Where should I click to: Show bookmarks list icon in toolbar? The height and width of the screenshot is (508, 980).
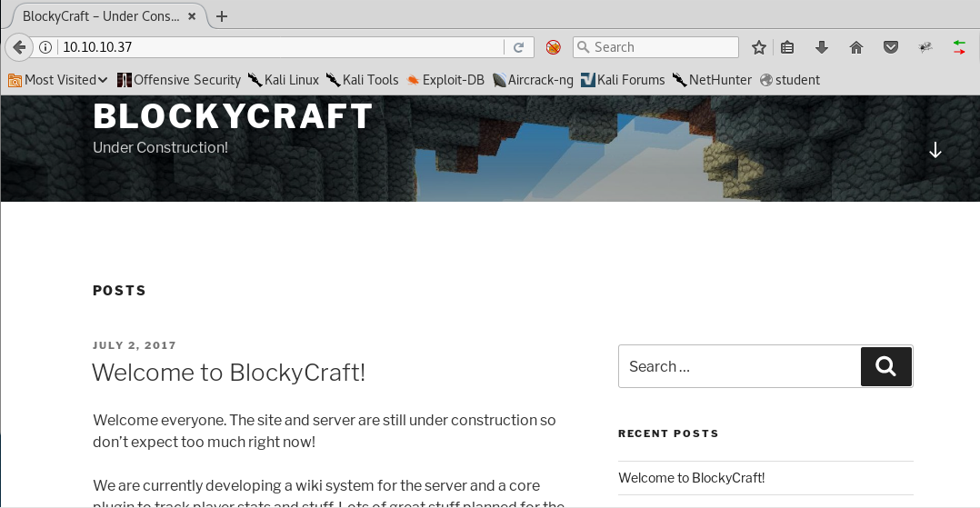point(787,47)
